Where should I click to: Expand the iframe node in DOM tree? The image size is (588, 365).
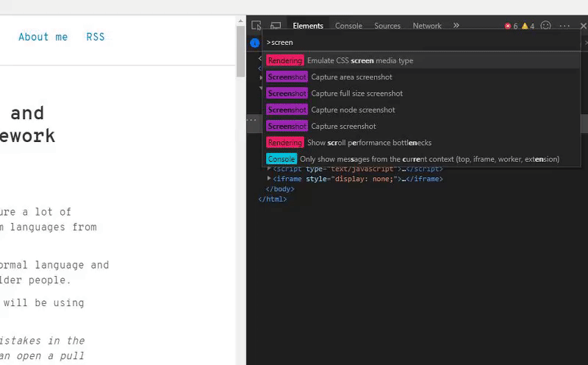click(x=269, y=179)
